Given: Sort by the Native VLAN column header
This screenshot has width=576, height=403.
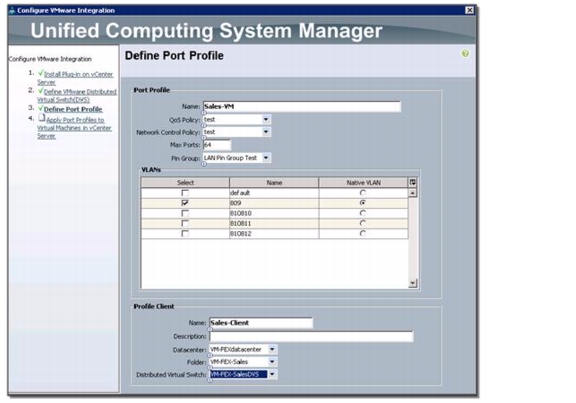Looking at the screenshot, I should (363, 183).
